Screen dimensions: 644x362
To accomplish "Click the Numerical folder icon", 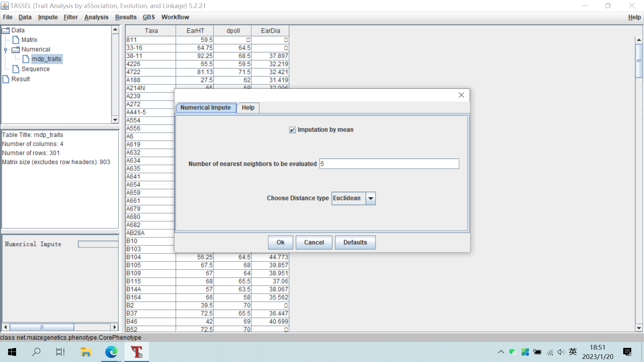I will point(15,50).
